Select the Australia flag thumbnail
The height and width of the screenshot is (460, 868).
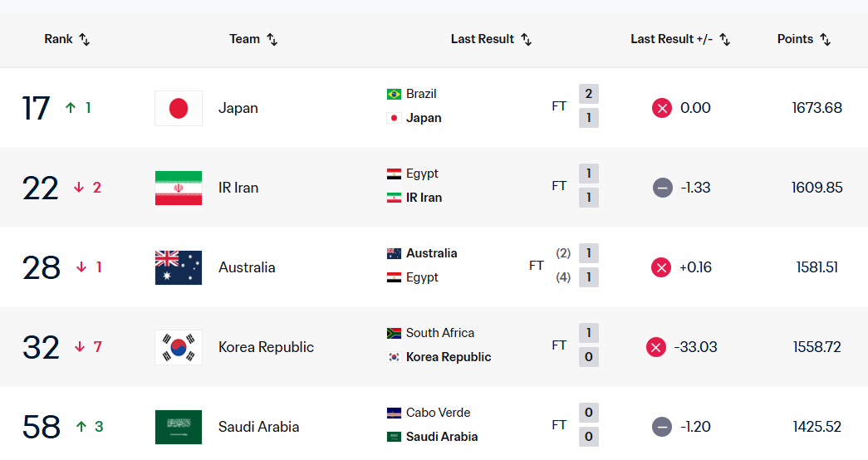[179, 267]
